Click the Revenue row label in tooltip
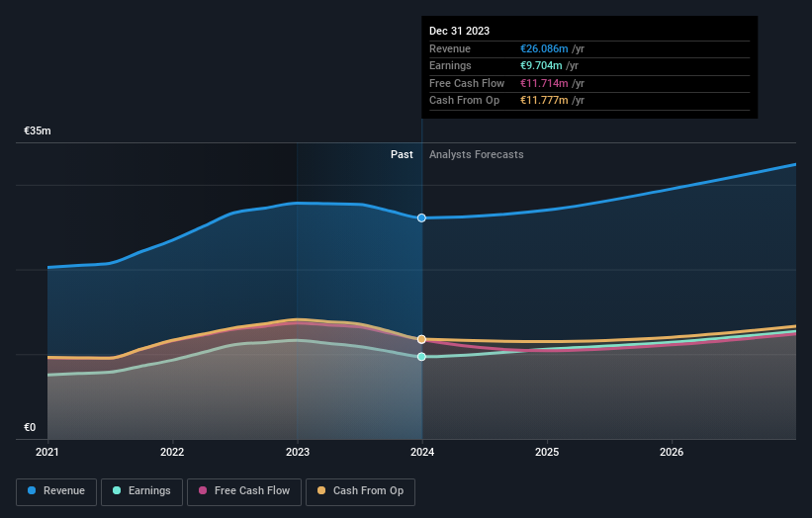This screenshot has width=812, height=518. point(449,48)
